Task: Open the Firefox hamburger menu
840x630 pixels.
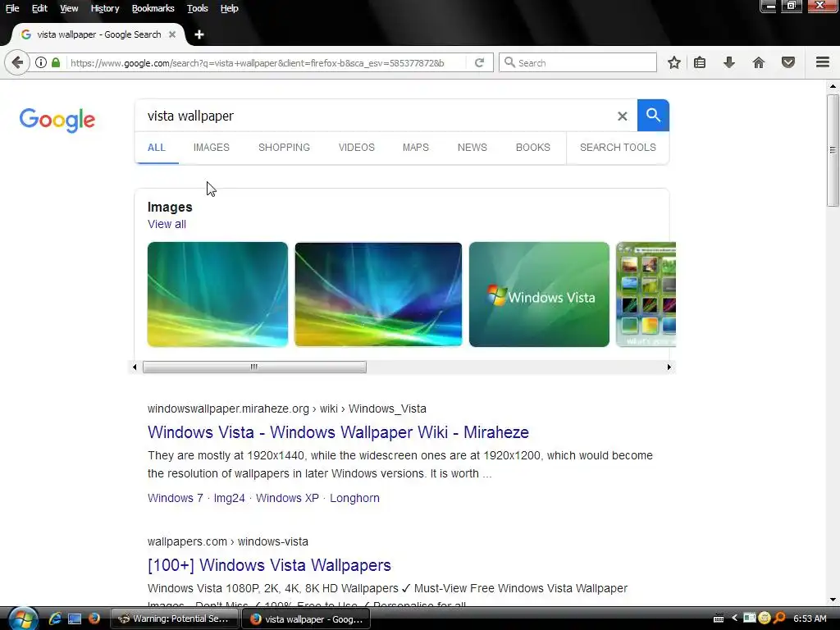Action: tap(823, 62)
